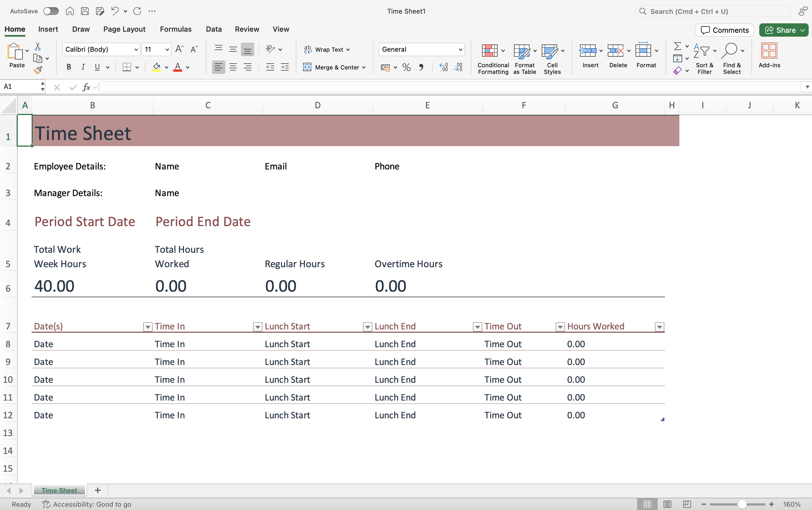Open the font name dropdown
Screen dimensions: 812x510
coord(136,49)
